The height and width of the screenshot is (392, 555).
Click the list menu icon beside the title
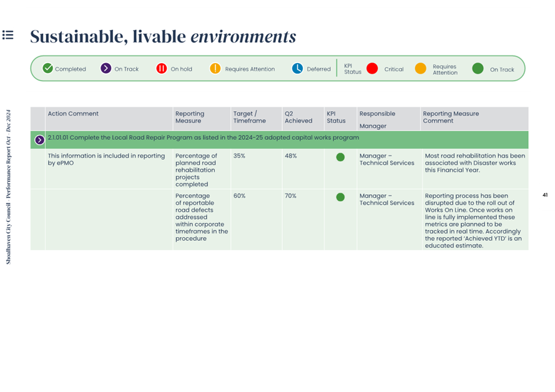pos(8,35)
